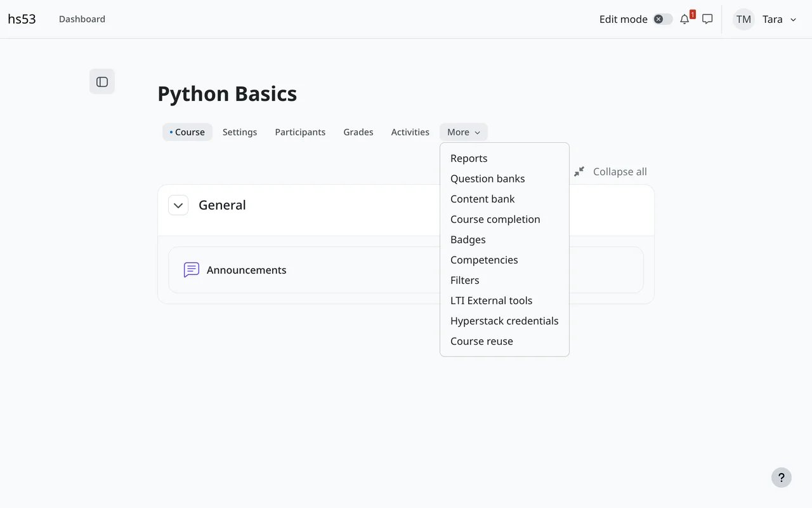Open the course index drawer icon
Viewport: 812px width, 508px height.
(102, 82)
